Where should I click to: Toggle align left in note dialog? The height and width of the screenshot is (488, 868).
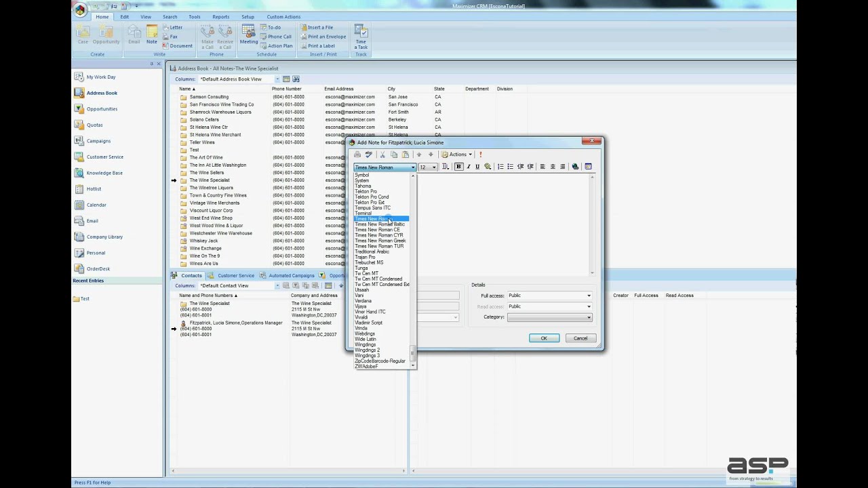542,167
